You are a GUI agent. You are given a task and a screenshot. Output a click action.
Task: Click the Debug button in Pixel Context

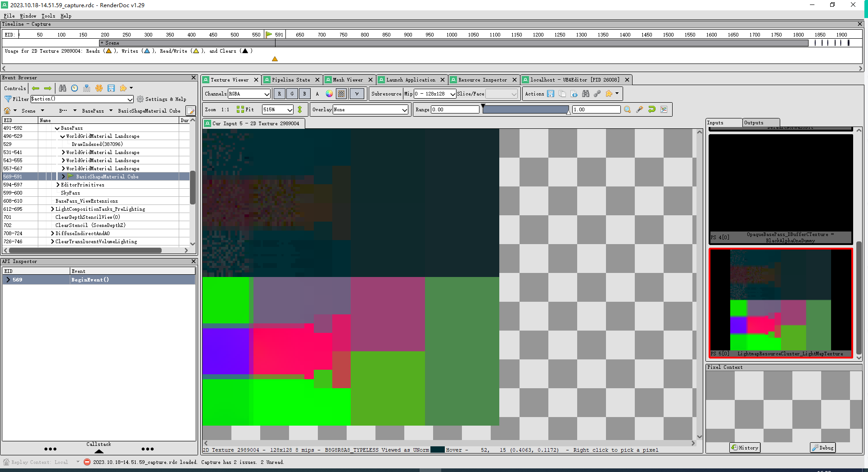coord(823,447)
